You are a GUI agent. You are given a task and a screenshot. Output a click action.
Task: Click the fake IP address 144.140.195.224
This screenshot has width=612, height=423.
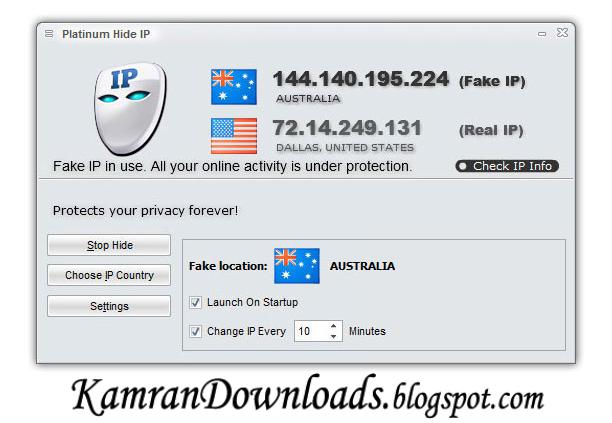(361, 79)
